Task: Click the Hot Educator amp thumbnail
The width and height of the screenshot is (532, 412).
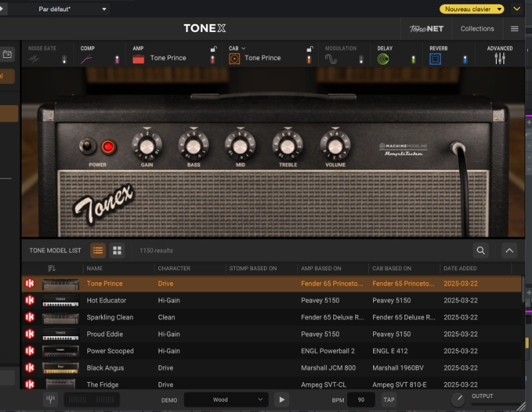Action: [x=61, y=301]
